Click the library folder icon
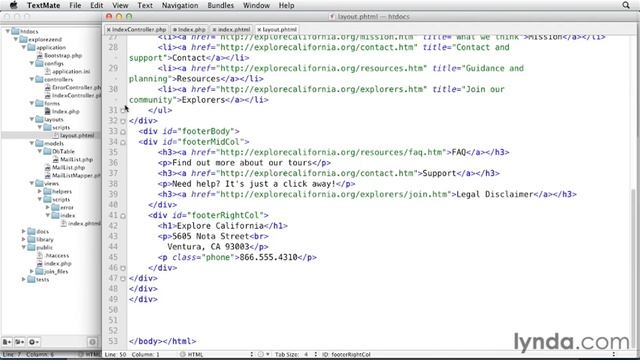640x360 pixels. coord(31,240)
